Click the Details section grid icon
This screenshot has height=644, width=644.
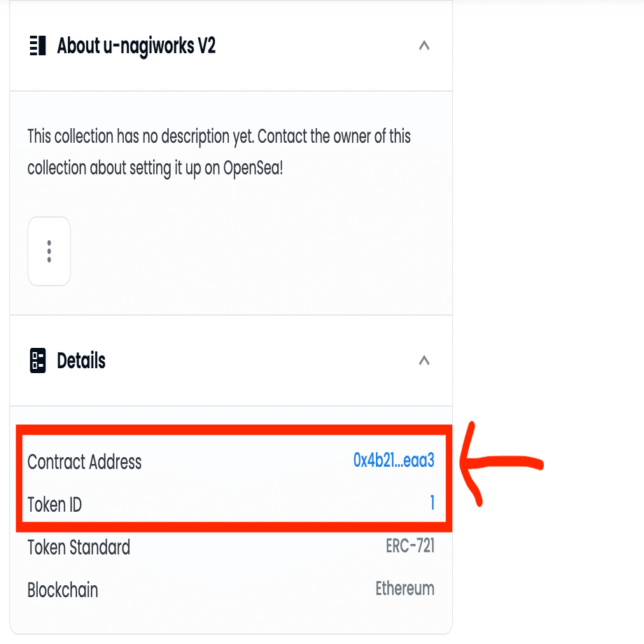point(37,360)
